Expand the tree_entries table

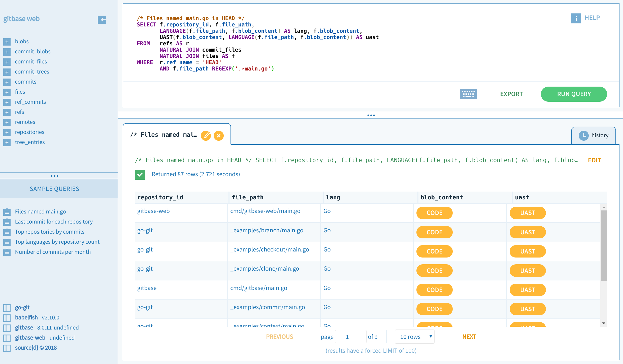(x=7, y=142)
